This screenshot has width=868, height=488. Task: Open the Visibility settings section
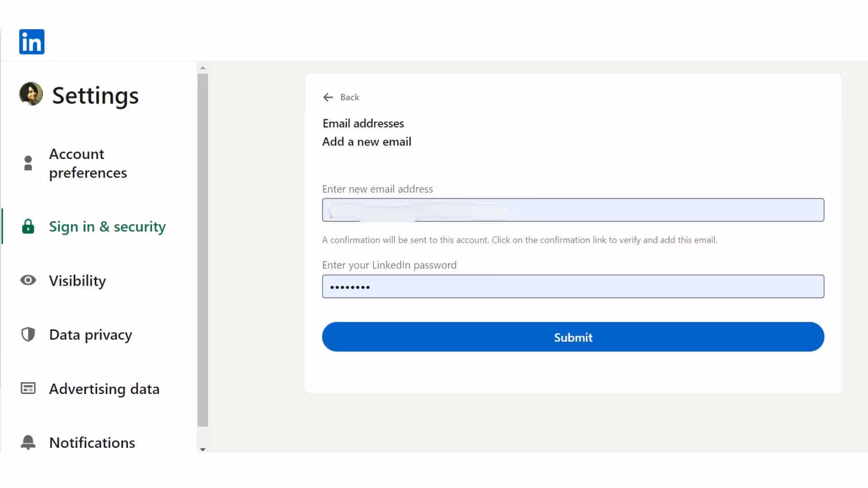click(x=77, y=281)
